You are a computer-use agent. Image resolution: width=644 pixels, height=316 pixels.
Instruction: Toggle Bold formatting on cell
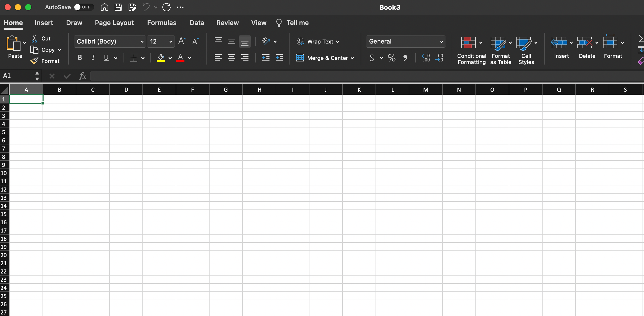tap(80, 57)
